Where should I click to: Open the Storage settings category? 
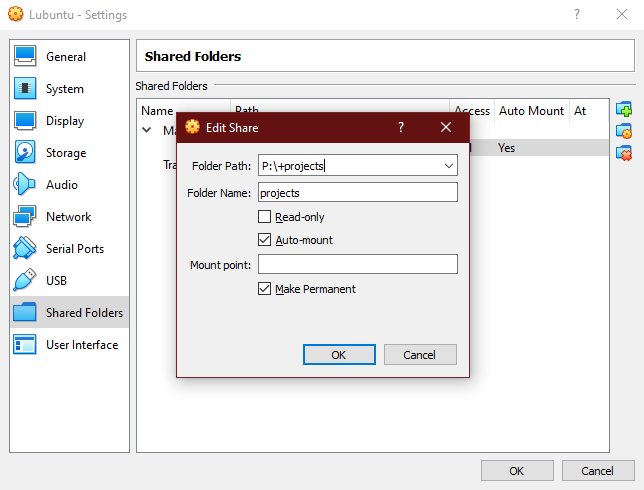(x=69, y=153)
